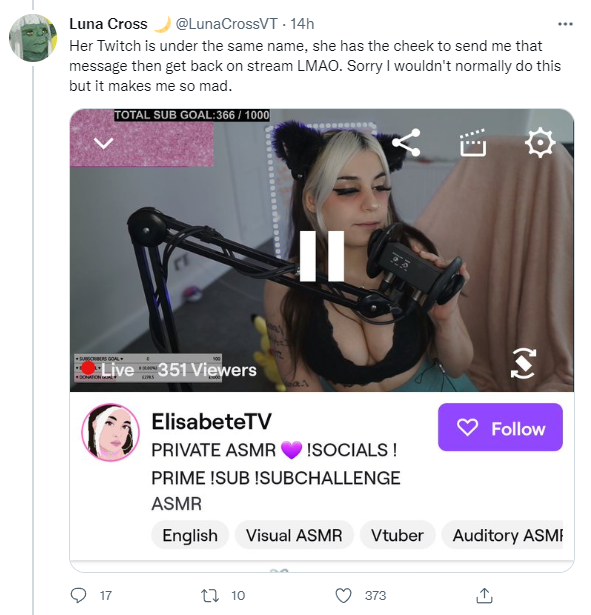Click the Follow button with heart

point(500,427)
